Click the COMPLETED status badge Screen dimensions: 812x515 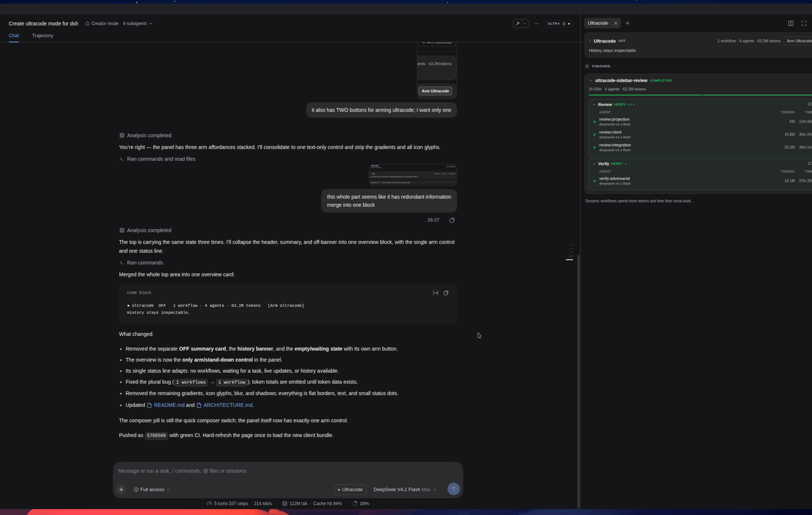click(661, 81)
